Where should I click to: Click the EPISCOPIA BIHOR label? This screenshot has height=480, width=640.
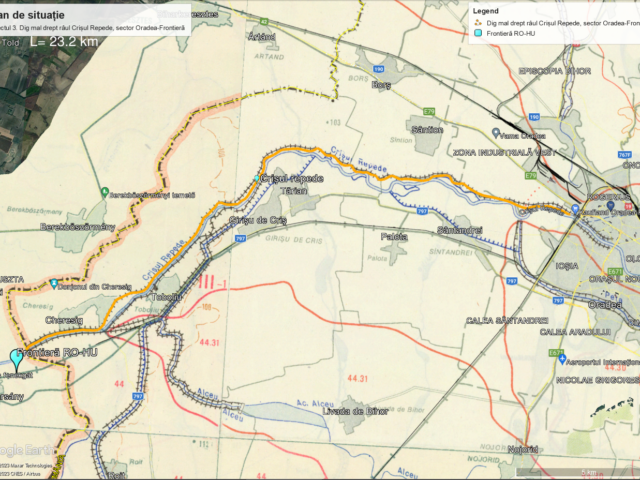[555, 71]
